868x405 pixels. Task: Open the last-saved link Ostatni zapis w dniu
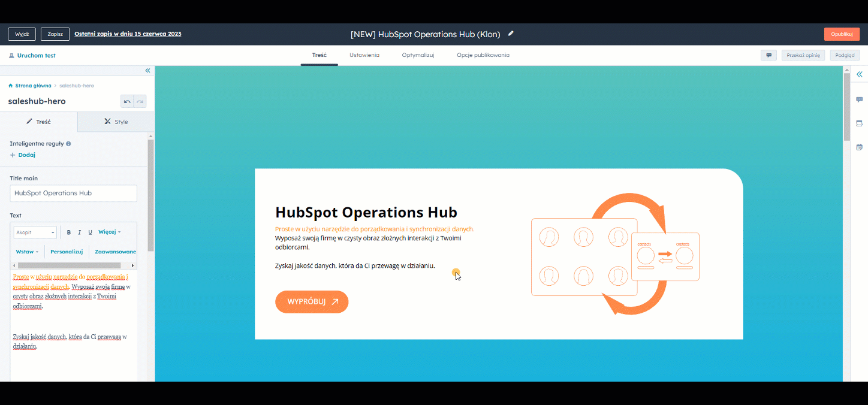[128, 34]
